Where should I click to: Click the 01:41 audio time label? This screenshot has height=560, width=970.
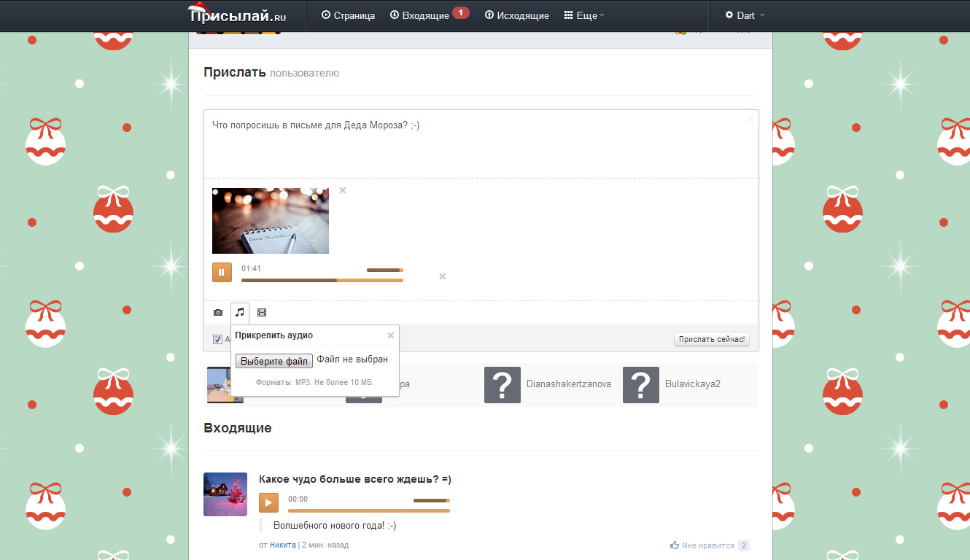(x=251, y=268)
